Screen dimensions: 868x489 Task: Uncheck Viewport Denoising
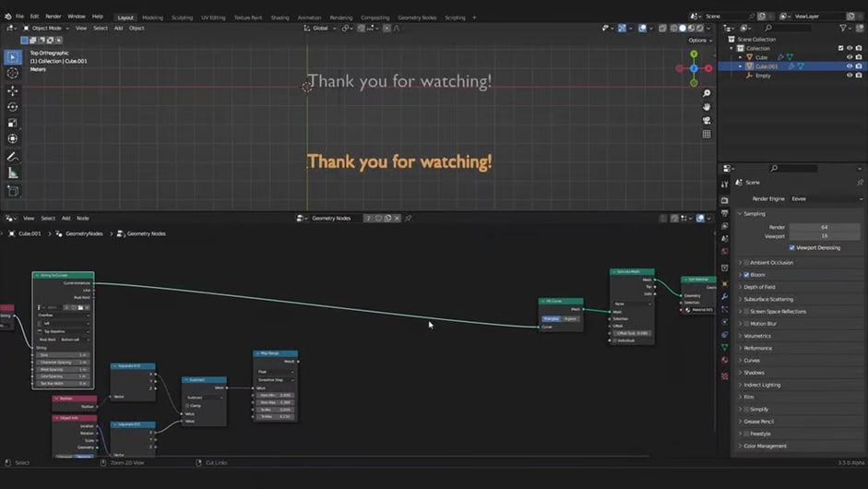[791, 247]
